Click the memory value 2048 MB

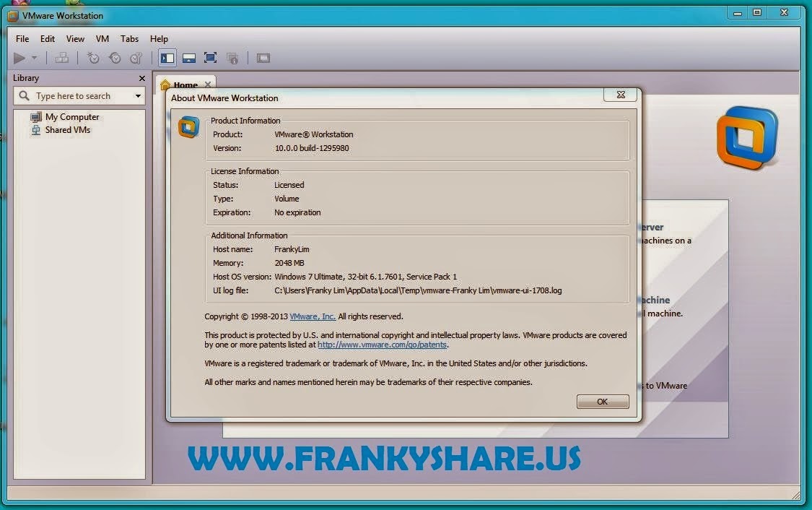tap(289, 263)
